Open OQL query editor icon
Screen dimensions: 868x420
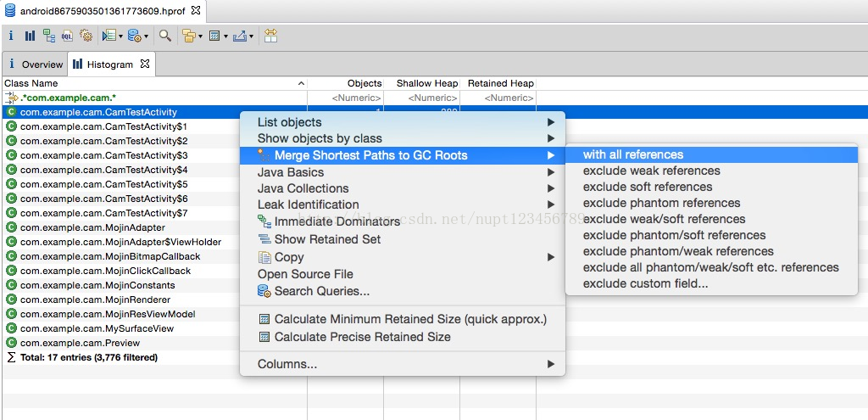tap(67, 36)
